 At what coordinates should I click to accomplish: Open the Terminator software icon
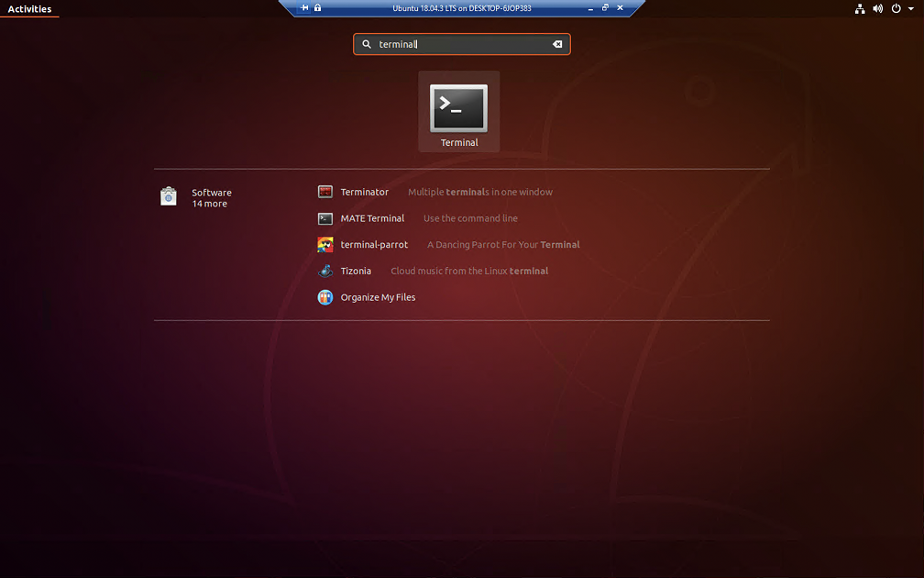[325, 192]
